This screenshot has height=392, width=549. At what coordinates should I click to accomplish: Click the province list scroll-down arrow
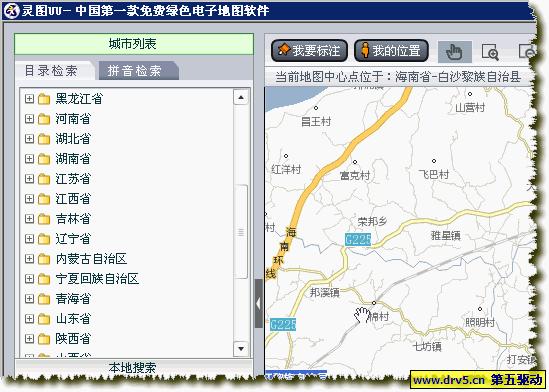pos(241,348)
